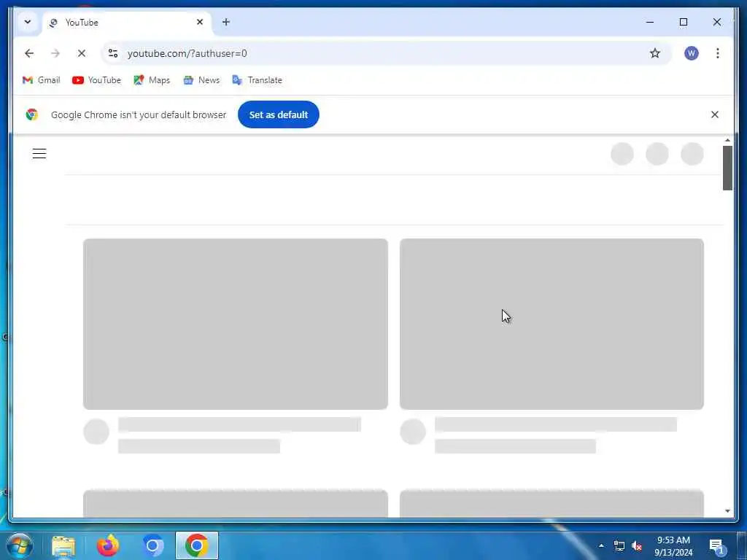Screen dimensions: 747x560
Task: Stop loading the page
Action: click(82, 53)
